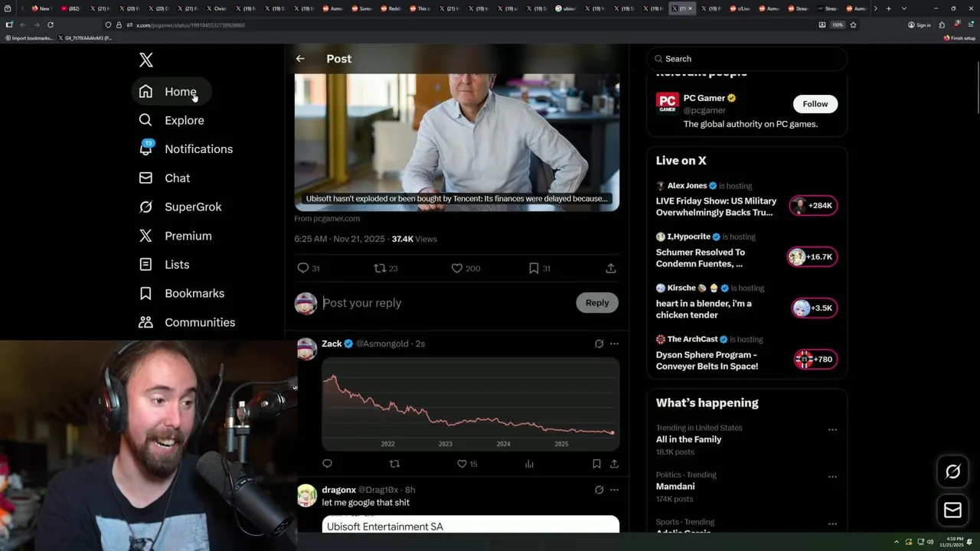
Task: Open Communities in the sidebar
Action: tap(188, 322)
